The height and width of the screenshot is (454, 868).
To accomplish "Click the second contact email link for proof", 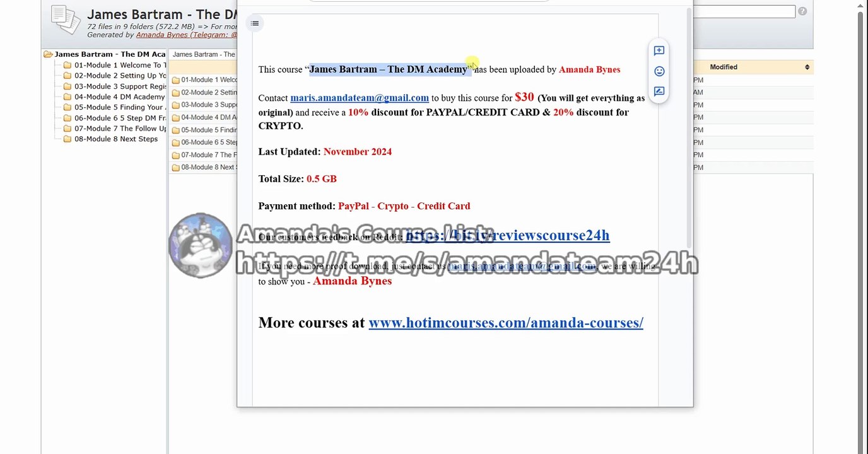I will pos(522,266).
